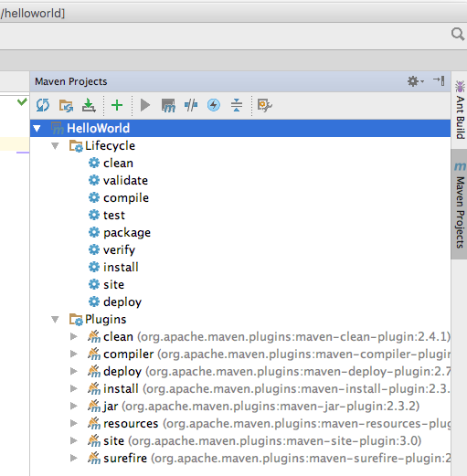467x476 pixels.
Task: Click the search magnifier icon
Action: pos(458,34)
